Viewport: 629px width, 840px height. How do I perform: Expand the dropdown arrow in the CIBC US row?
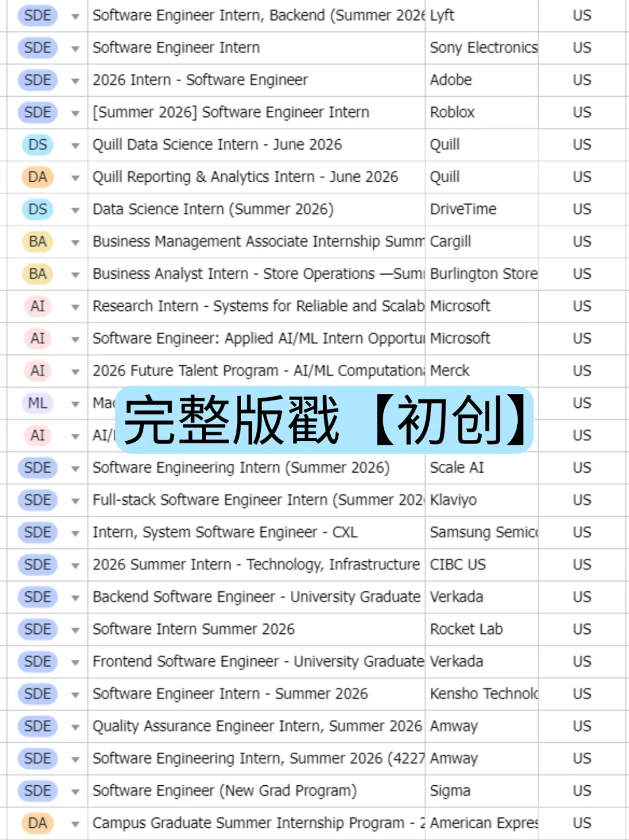tap(75, 566)
